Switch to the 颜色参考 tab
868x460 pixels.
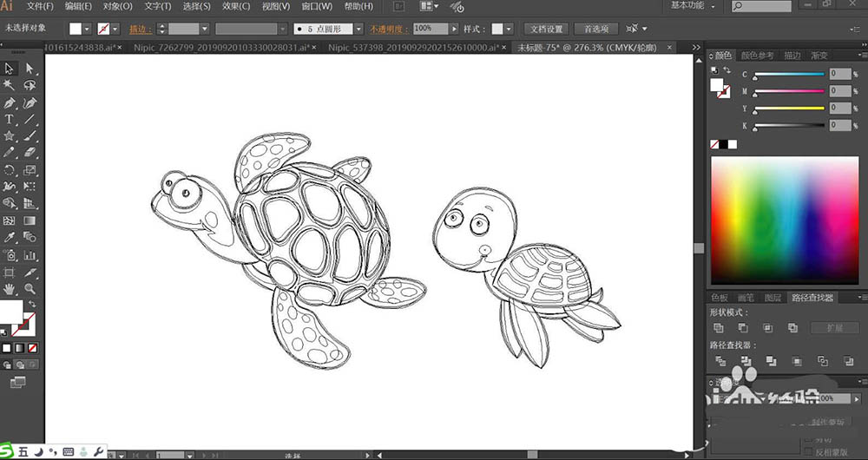point(758,56)
